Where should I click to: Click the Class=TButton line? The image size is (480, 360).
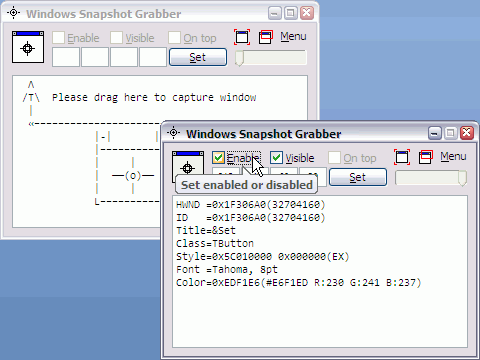tap(215, 244)
